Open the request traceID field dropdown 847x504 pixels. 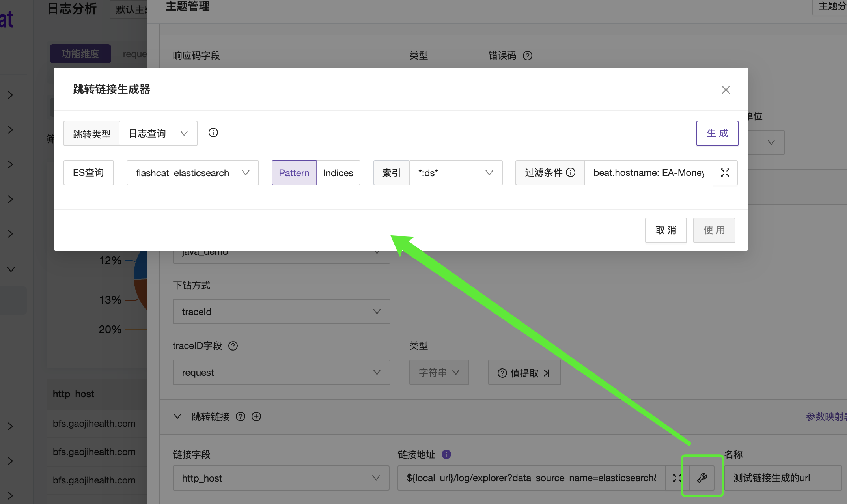pyautogui.click(x=281, y=372)
